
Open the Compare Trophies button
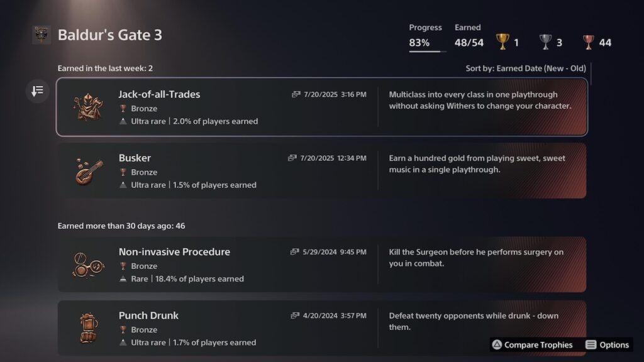[x=532, y=345]
